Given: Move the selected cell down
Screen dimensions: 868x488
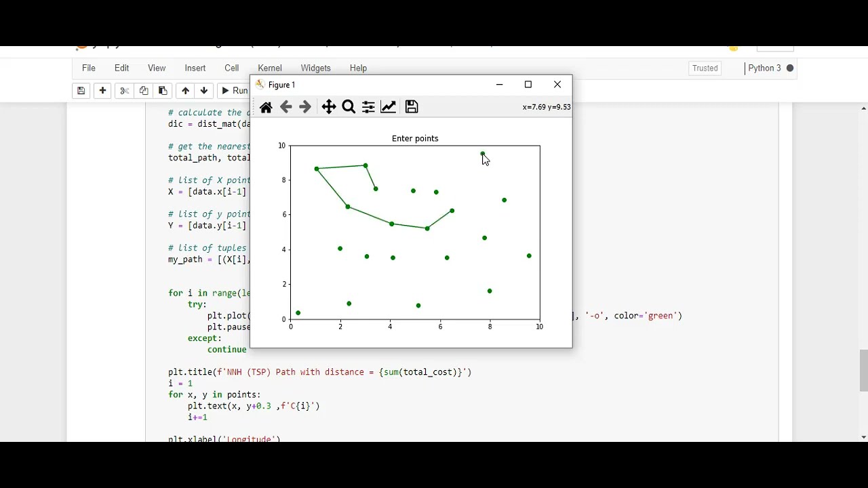Looking at the screenshot, I should 204,91.
